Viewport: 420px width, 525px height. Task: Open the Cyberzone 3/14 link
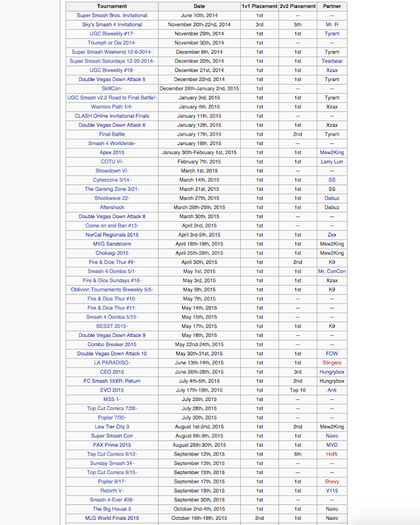(x=111, y=180)
